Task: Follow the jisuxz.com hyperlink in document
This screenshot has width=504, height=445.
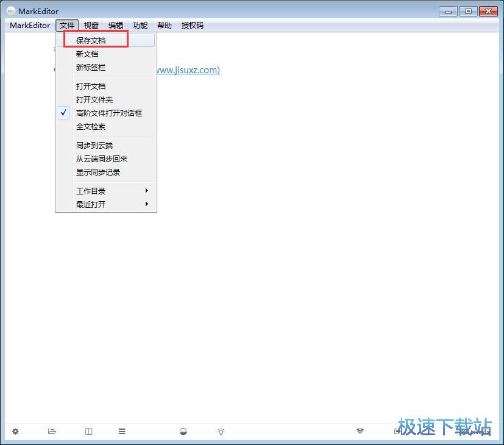Action: click(x=188, y=69)
